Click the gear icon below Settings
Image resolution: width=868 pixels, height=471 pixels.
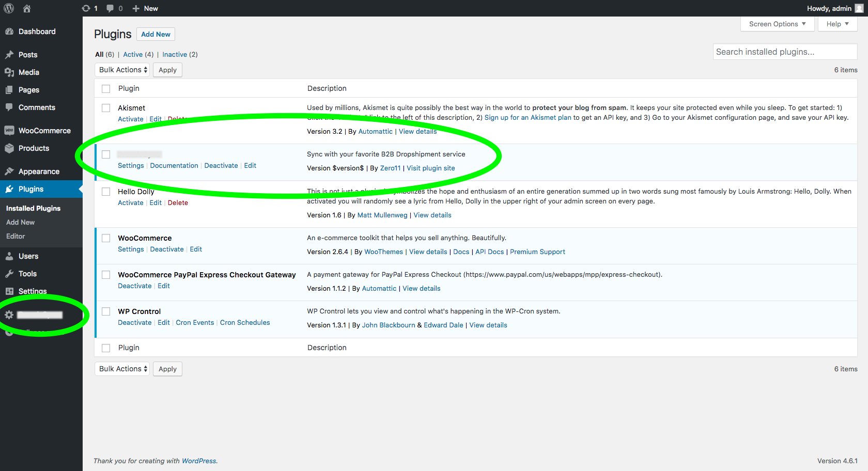click(9, 315)
